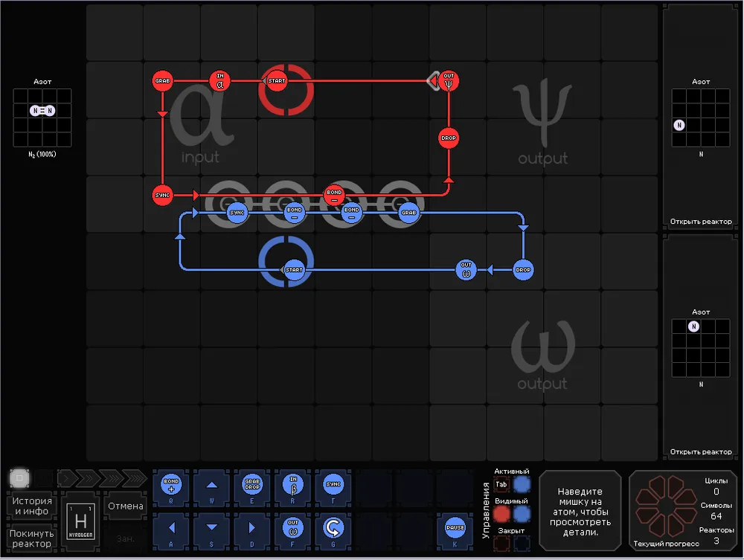Select the red BOND minus instruction

pos(334,196)
